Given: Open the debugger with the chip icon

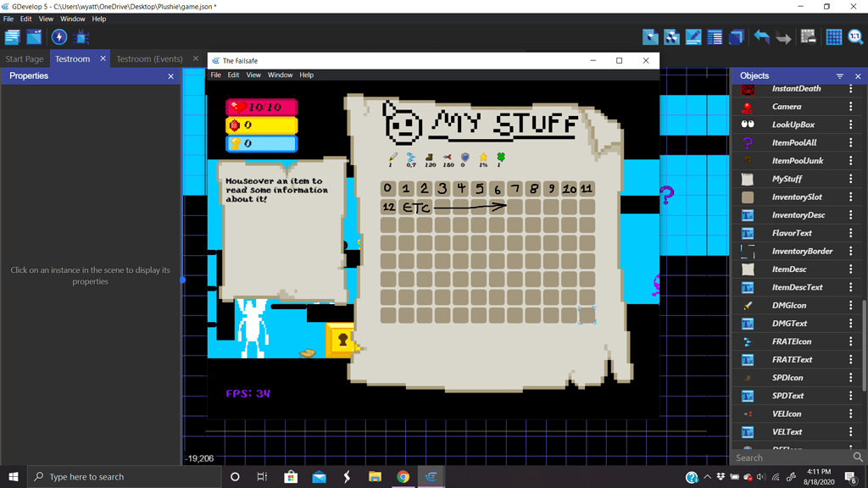Looking at the screenshot, I should [81, 36].
